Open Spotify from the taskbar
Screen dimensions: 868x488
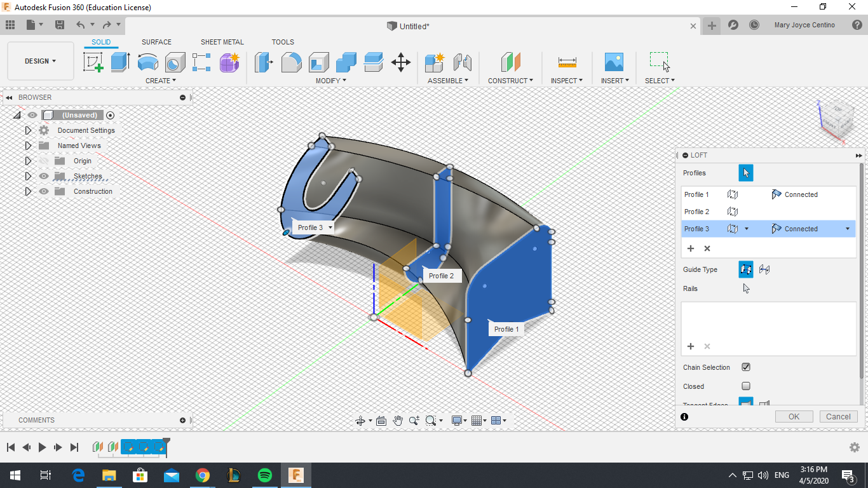(x=265, y=475)
